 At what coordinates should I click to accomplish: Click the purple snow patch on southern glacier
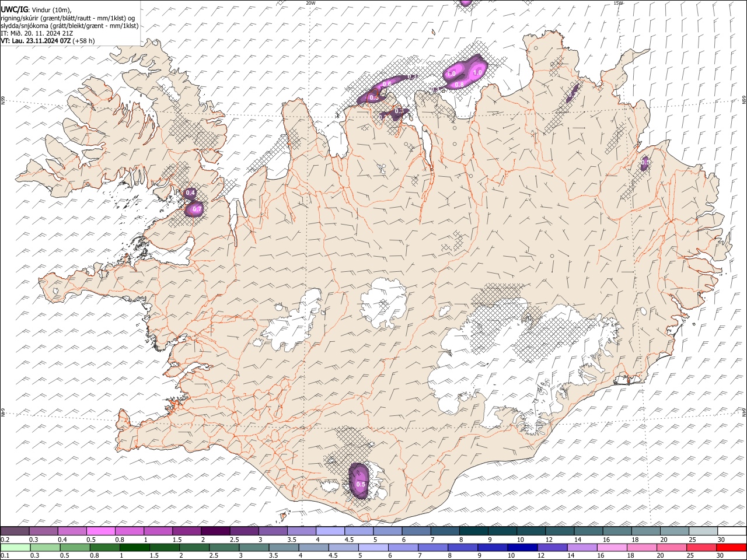[x=359, y=481]
